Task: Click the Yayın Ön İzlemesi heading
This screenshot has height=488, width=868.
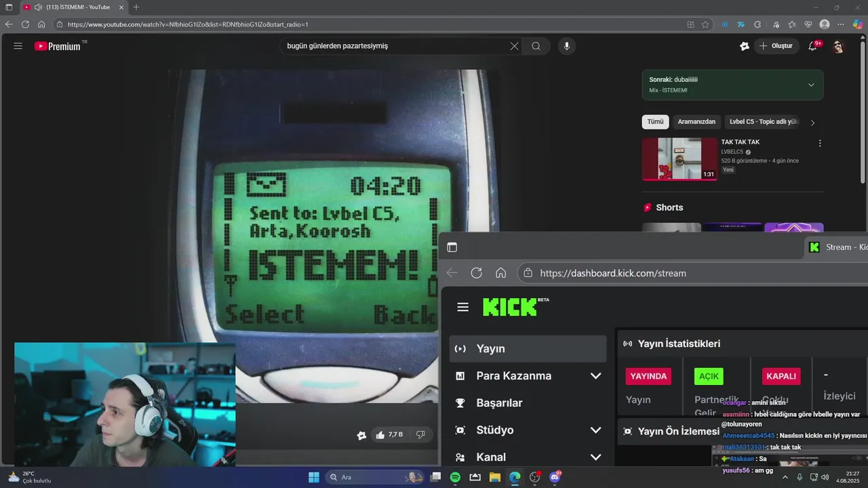Action: [x=679, y=431]
